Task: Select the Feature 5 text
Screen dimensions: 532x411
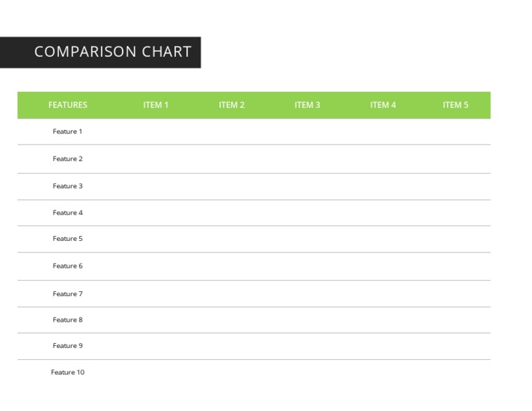Action: coord(68,239)
